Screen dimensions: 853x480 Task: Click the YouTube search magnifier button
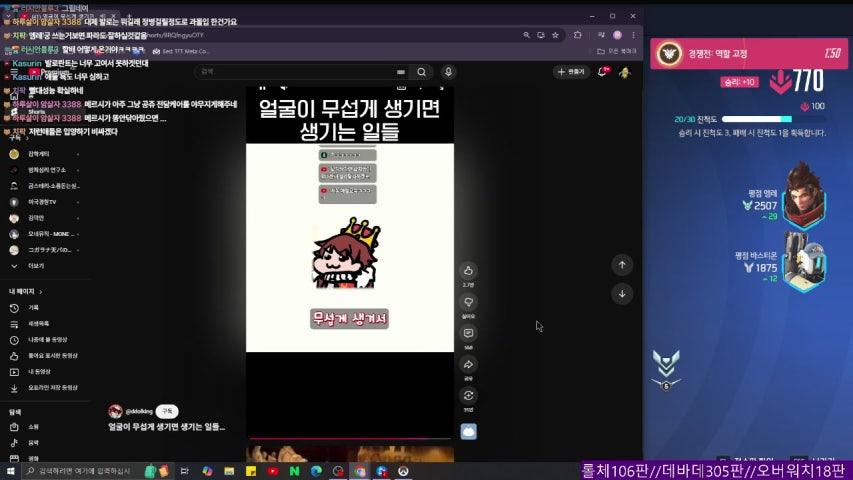tap(421, 72)
